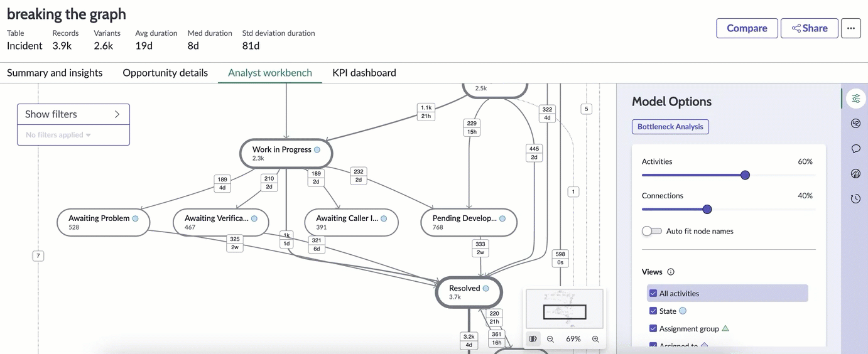Click the 189 4d connection label
The width and height of the screenshot is (868, 354).
point(222,183)
